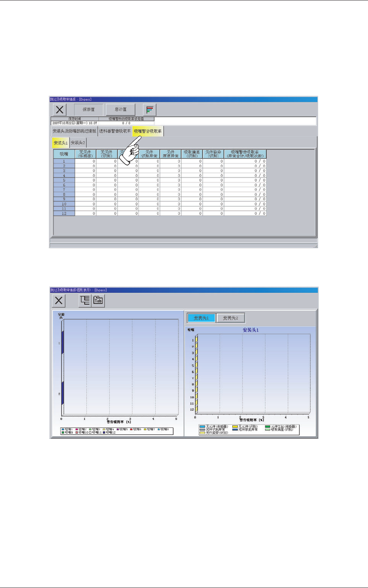
Task: Click the 吸嘴1 legend swatch in left chart
Action: [x=63, y=429]
